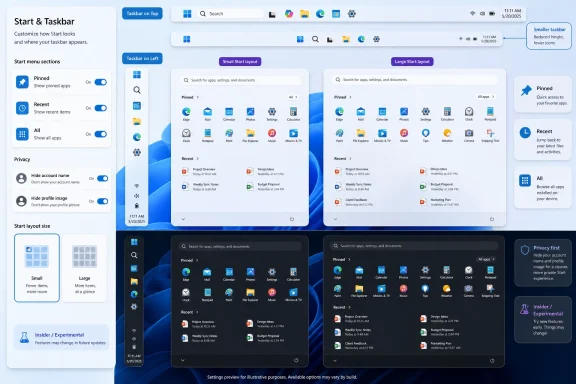The width and height of the screenshot is (576, 384).
Task: Expand Pinned chevron in dark small Start menu
Action: click(x=197, y=260)
